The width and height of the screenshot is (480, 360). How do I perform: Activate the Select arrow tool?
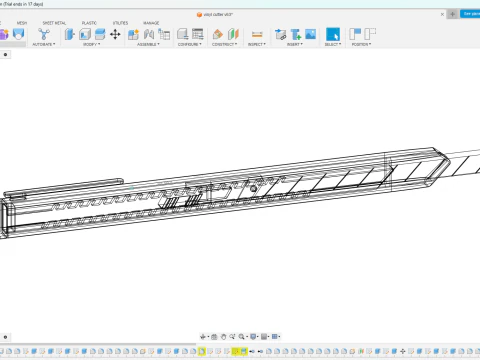[x=333, y=34]
